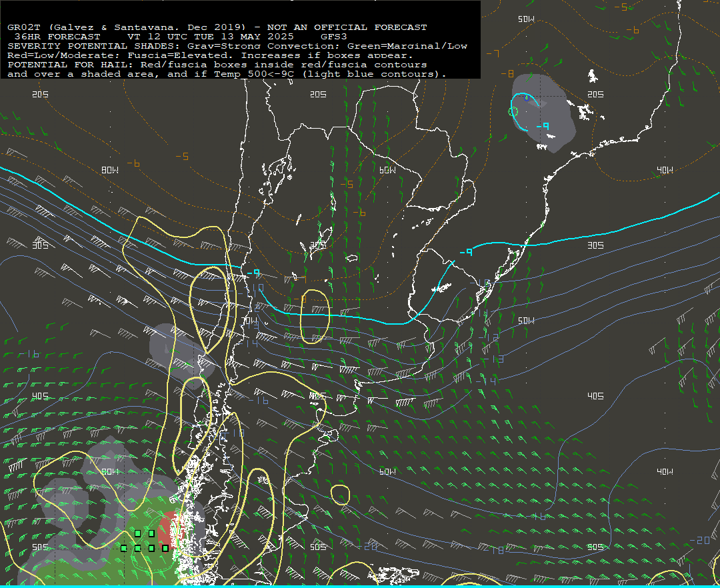Viewport: 720px width, 588px height.
Task: Click the orange '-8' contour label northwest of Brazil's gray area
Action: click(507, 74)
